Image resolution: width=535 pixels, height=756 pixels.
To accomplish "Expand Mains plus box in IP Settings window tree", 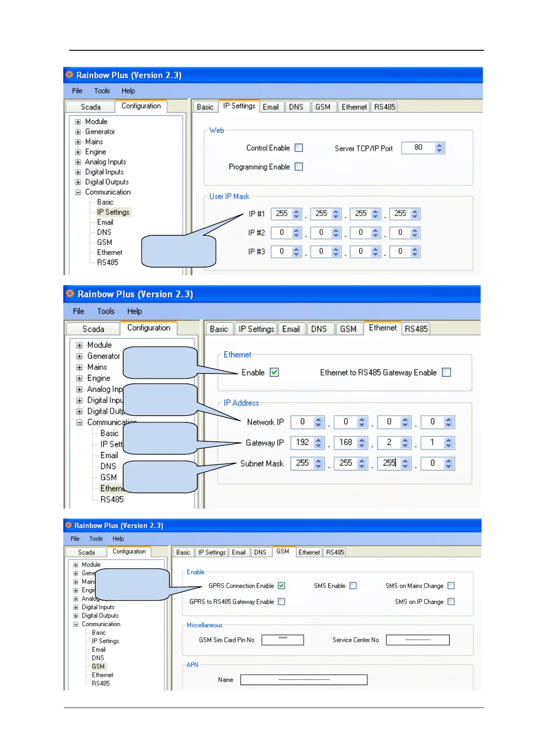I will 78,142.
